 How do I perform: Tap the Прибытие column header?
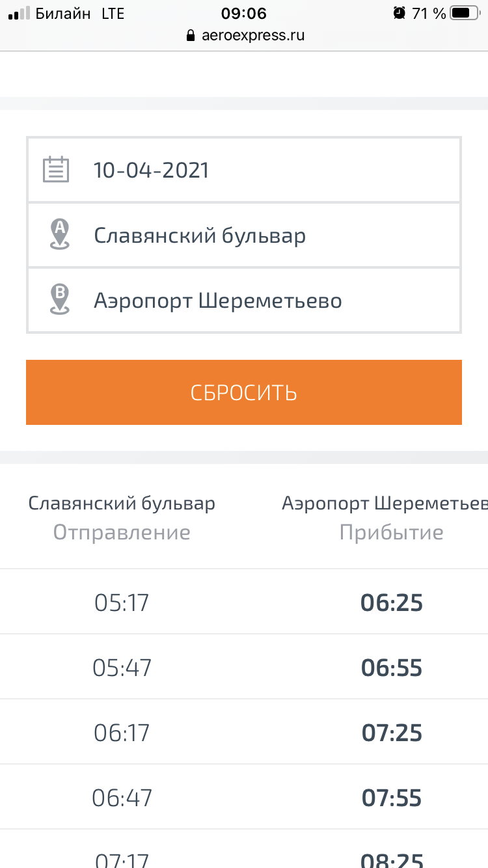(392, 532)
